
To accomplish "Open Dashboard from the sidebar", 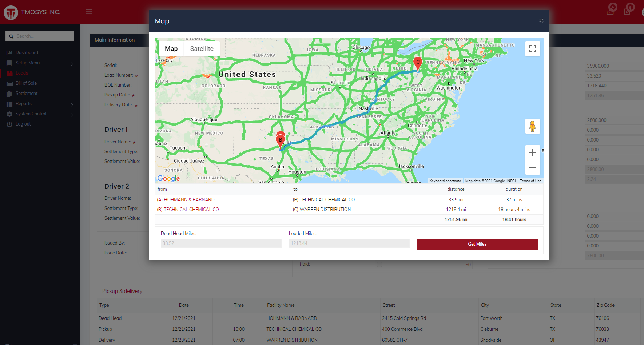I will pyautogui.click(x=27, y=53).
